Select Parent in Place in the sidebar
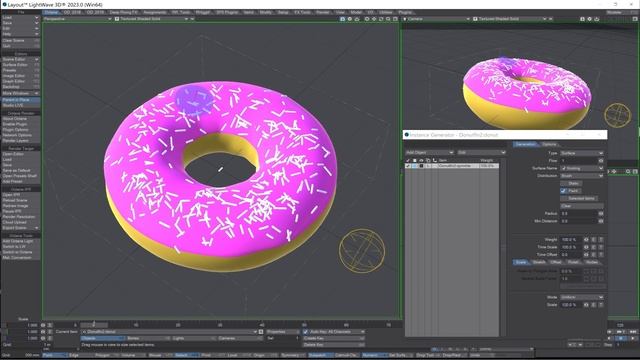 [20, 100]
